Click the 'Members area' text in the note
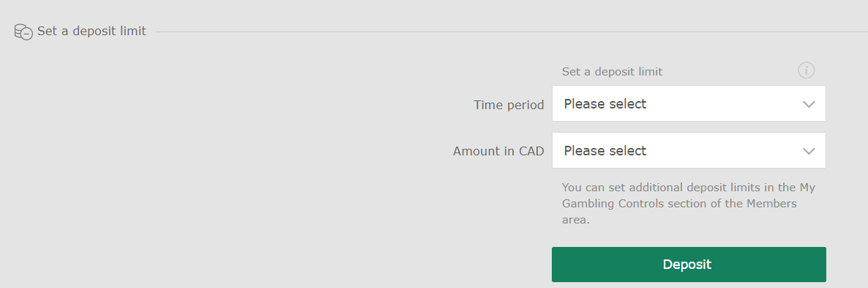Screen dimensions: 868x288 coord(771,203)
